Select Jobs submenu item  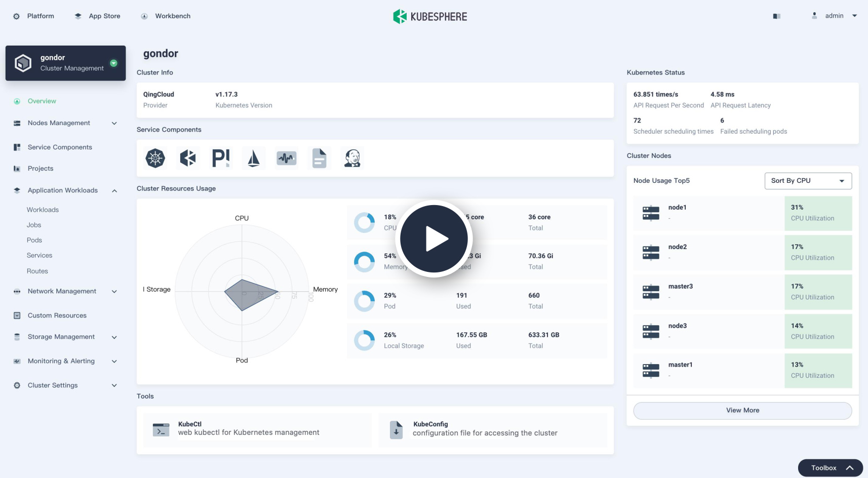pyautogui.click(x=34, y=225)
